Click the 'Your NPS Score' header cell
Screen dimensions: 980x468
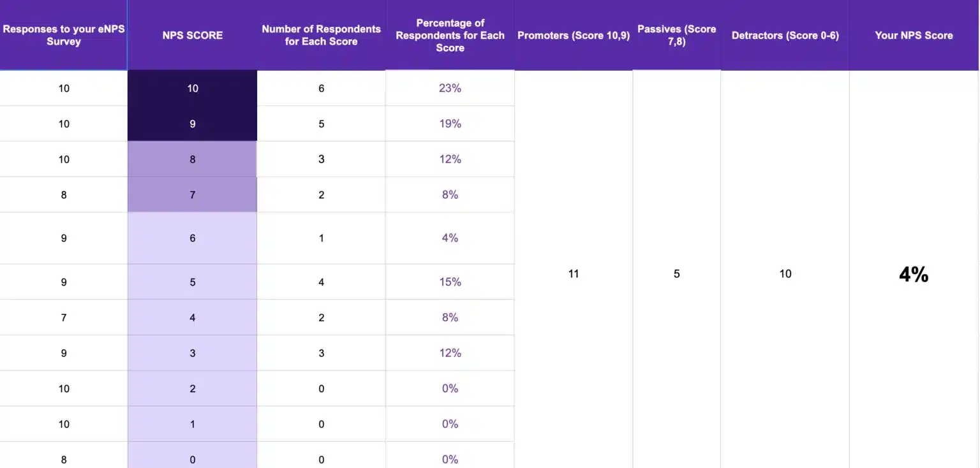click(914, 35)
